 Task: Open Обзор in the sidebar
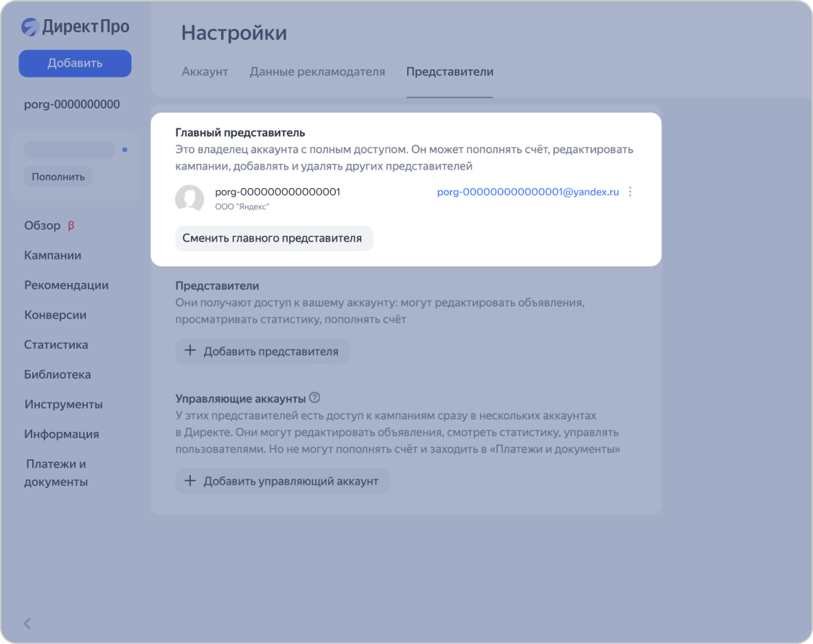click(x=43, y=225)
